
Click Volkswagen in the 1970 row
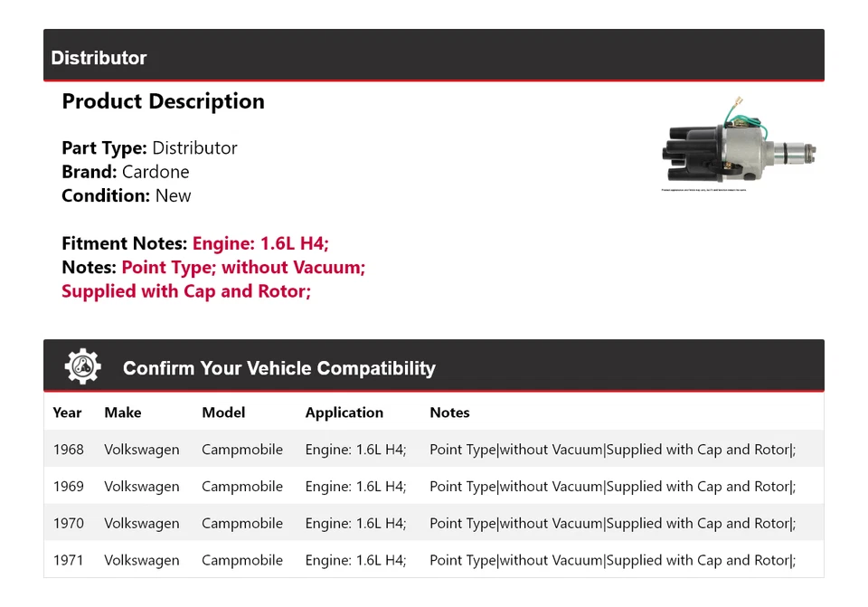[142, 524]
